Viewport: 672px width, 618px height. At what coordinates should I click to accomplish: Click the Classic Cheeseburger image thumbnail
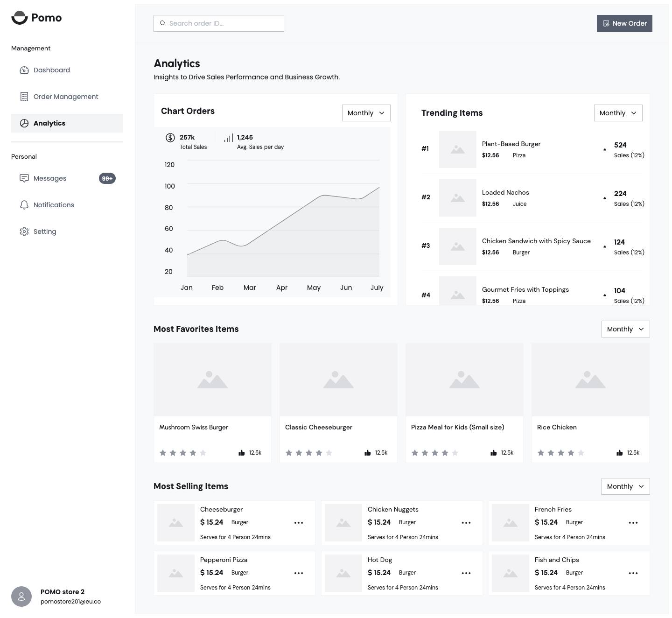point(338,380)
